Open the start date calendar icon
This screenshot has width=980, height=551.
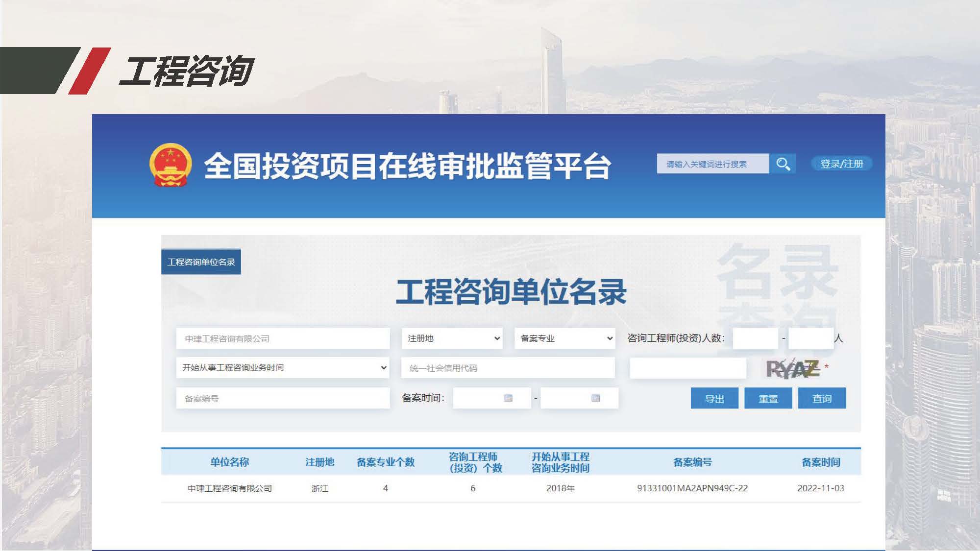[508, 398]
